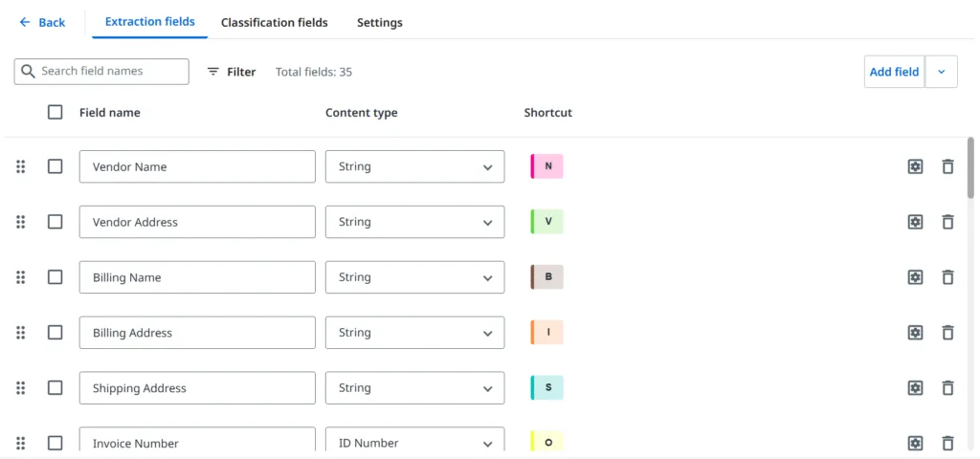Open content type dropdown for Billing Address
Image resolution: width=980 pixels, height=459 pixels.
[x=415, y=332]
